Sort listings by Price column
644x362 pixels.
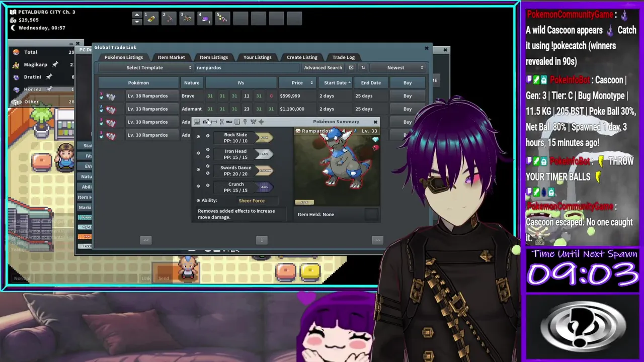(297, 82)
